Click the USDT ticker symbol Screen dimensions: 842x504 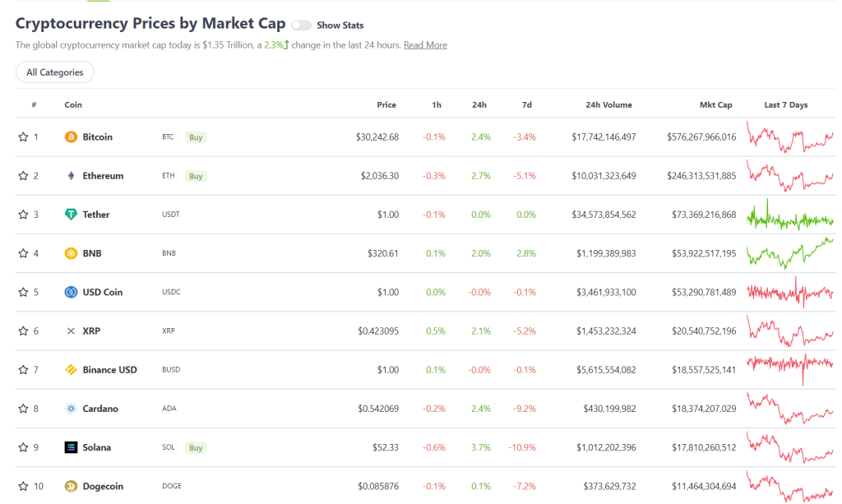(171, 214)
